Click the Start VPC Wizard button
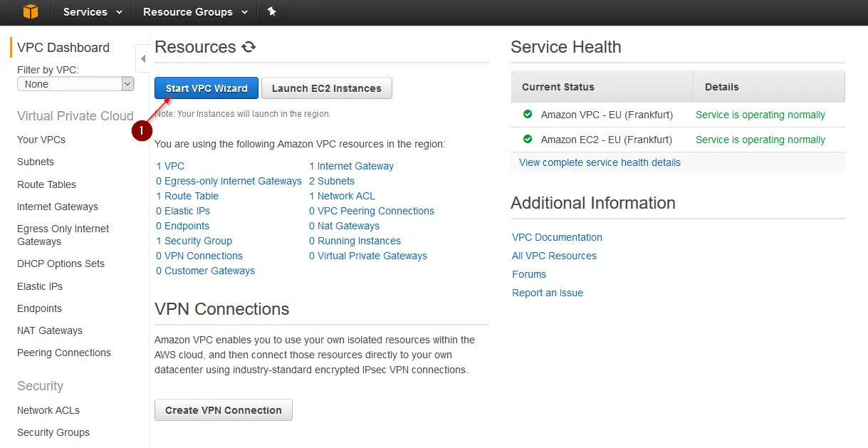 (206, 88)
